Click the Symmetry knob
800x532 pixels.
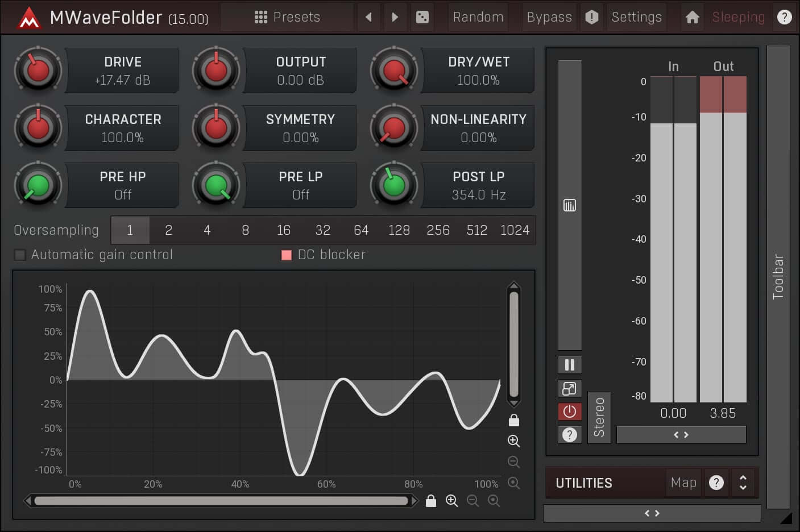[216, 128]
